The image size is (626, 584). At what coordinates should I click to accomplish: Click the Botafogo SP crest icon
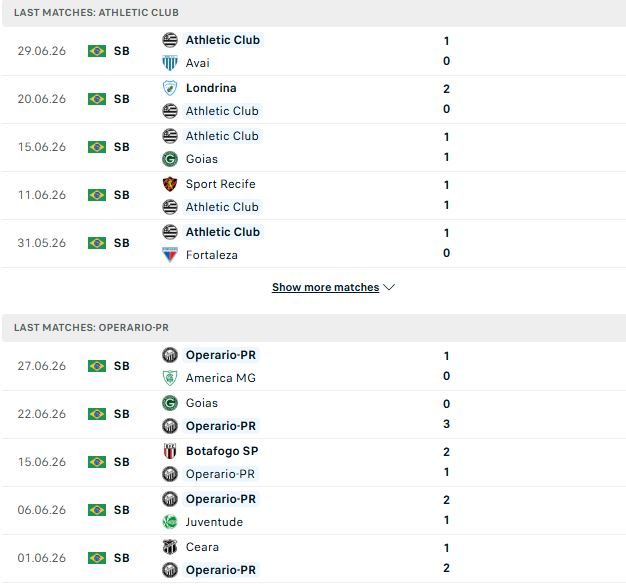coord(170,451)
